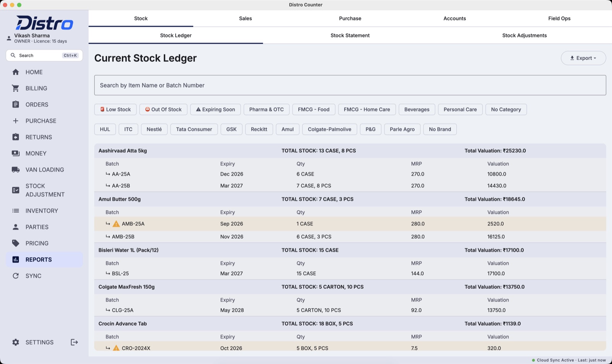Click the Parties person icon
612x364 pixels.
(16, 227)
